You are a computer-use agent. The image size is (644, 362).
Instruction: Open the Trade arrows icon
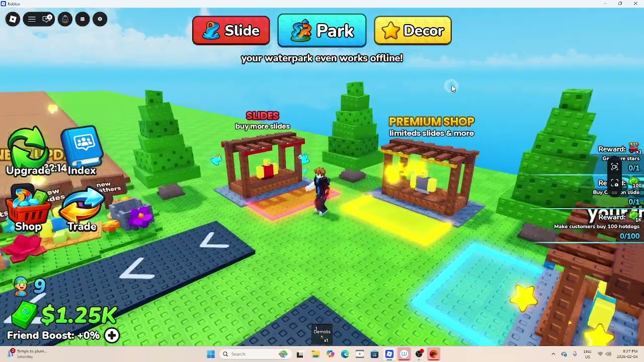click(x=82, y=210)
